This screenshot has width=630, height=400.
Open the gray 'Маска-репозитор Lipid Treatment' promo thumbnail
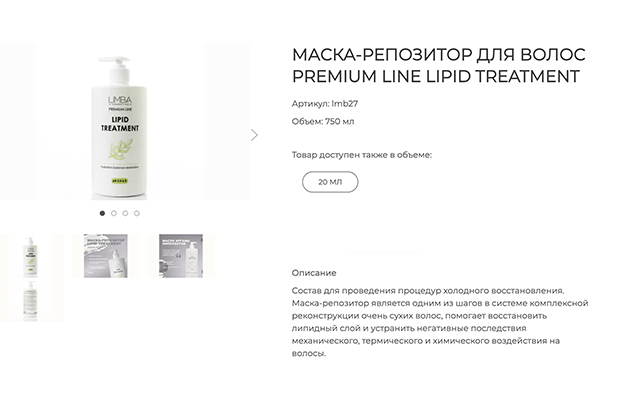tap(105, 256)
